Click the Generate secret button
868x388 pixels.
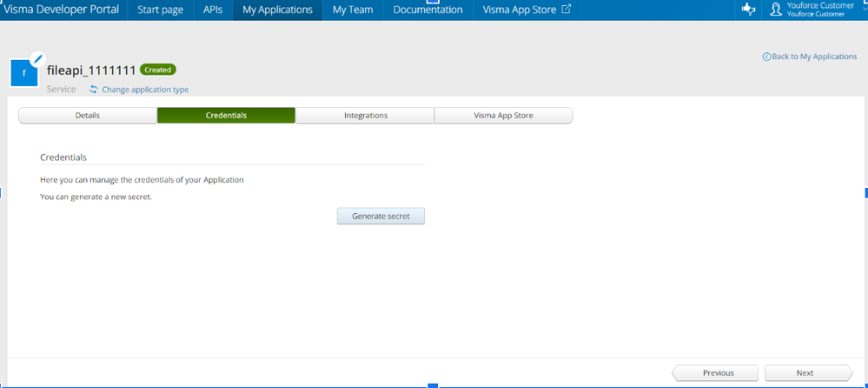[381, 216]
